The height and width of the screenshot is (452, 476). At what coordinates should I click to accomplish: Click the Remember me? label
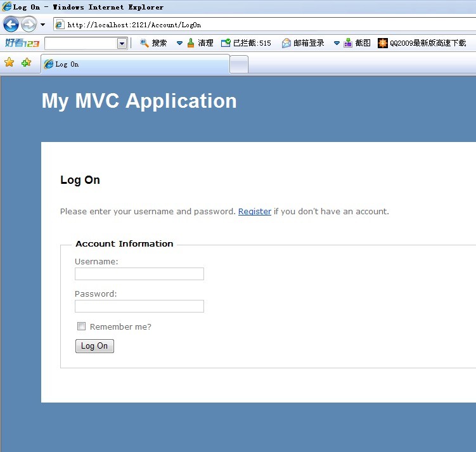click(x=120, y=326)
